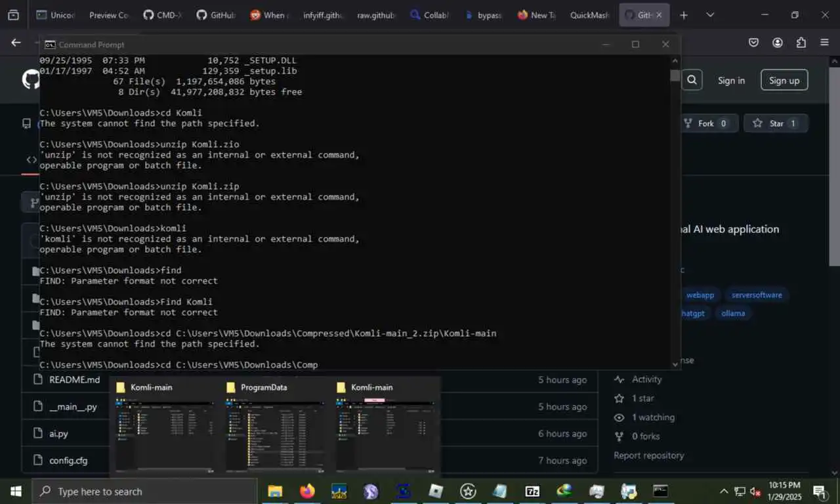
Task: Switch to Command Prompt taskbar icon
Action: 660,491
